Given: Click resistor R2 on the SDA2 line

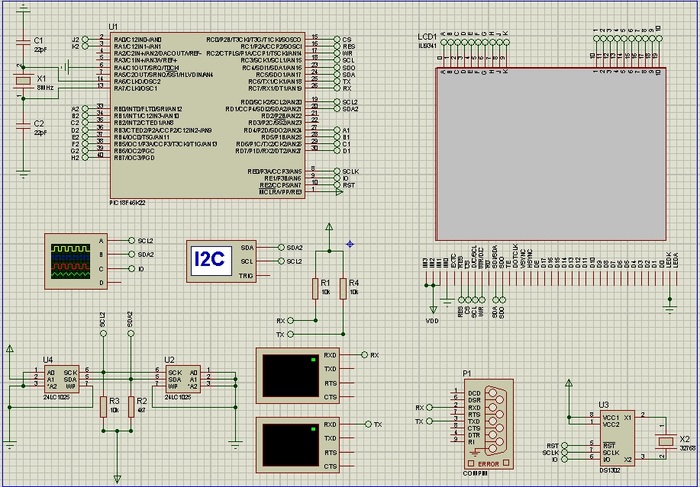Looking at the screenshot, I should [x=130, y=405].
